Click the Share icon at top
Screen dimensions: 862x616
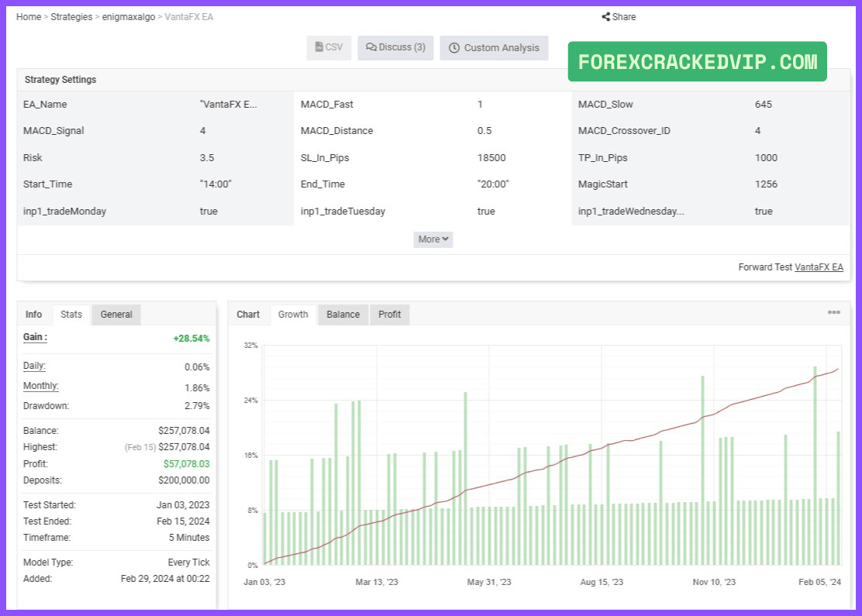click(605, 17)
